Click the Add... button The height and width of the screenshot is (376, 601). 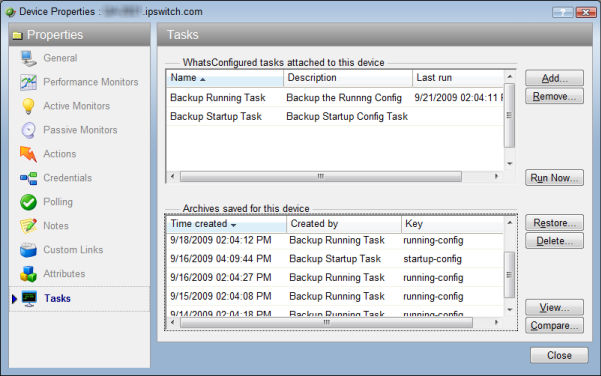point(554,78)
